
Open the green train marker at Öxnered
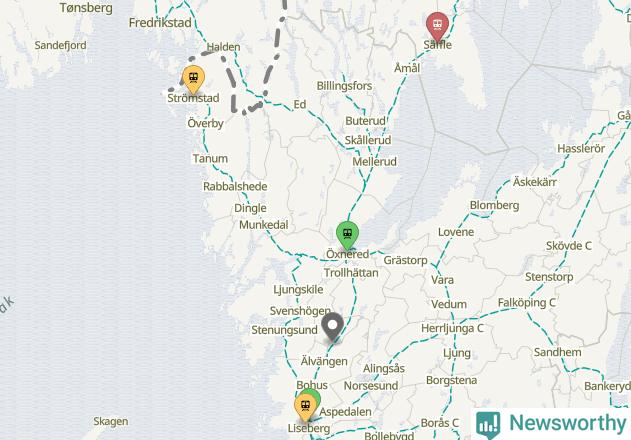click(x=347, y=235)
